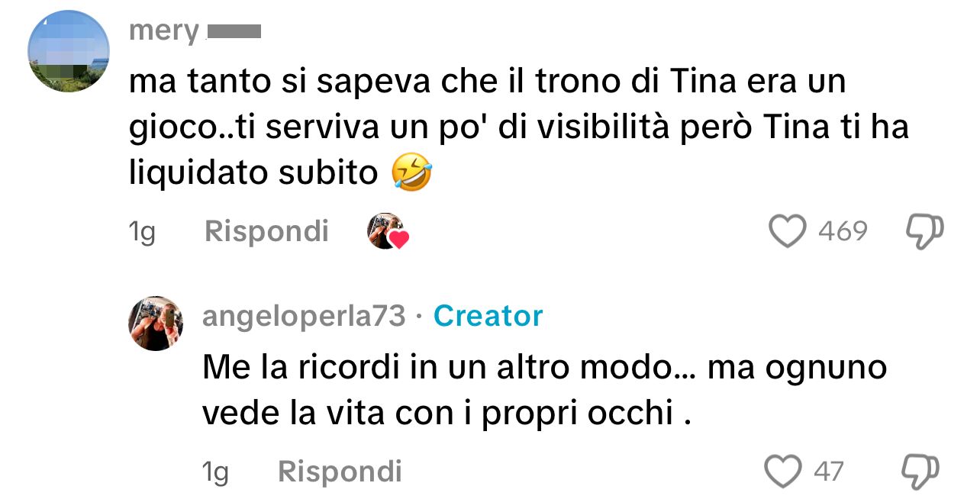
Task: Reply to angeloperla73's comment via Rispondi
Action: click(x=340, y=472)
